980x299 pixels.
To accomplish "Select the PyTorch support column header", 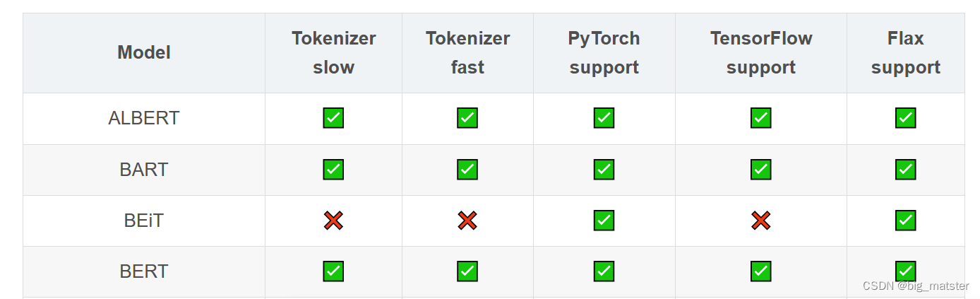I will 604,52.
